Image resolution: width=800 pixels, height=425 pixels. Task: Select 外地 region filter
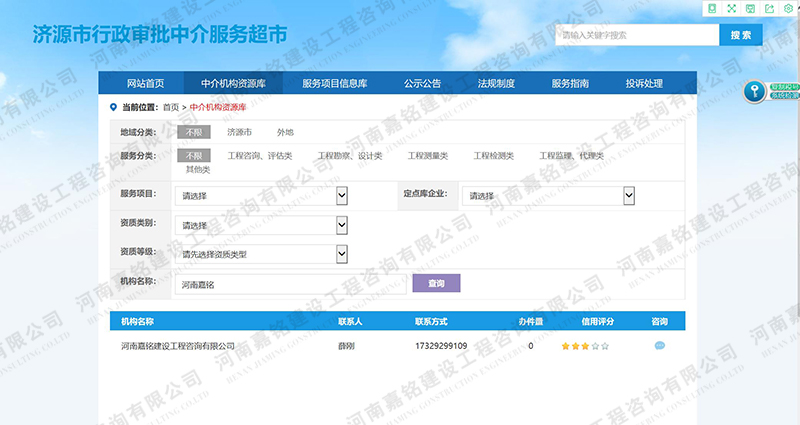coord(285,132)
